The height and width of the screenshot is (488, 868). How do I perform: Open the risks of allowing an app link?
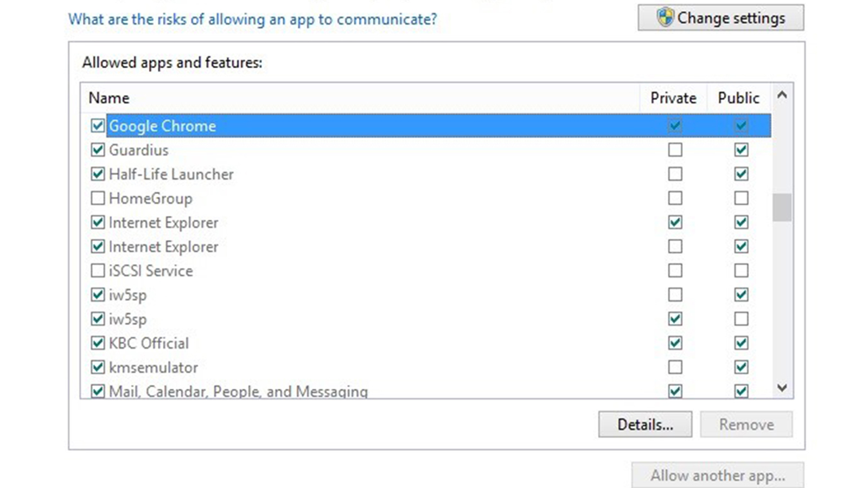[x=252, y=19]
